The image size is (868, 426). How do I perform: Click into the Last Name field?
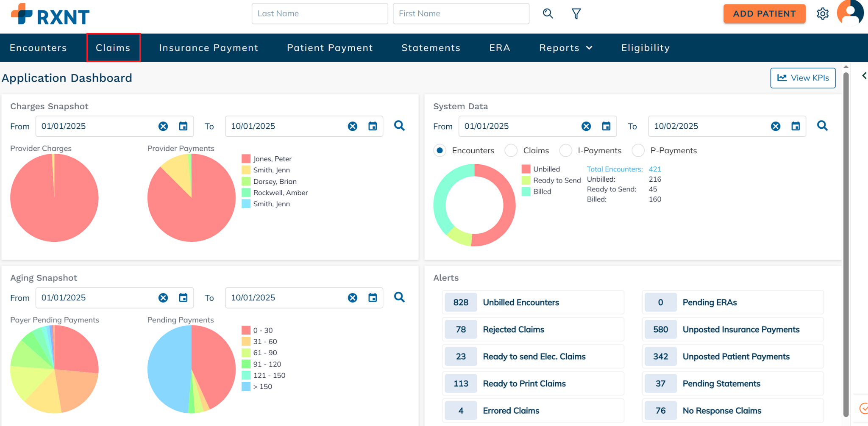[320, 14]
